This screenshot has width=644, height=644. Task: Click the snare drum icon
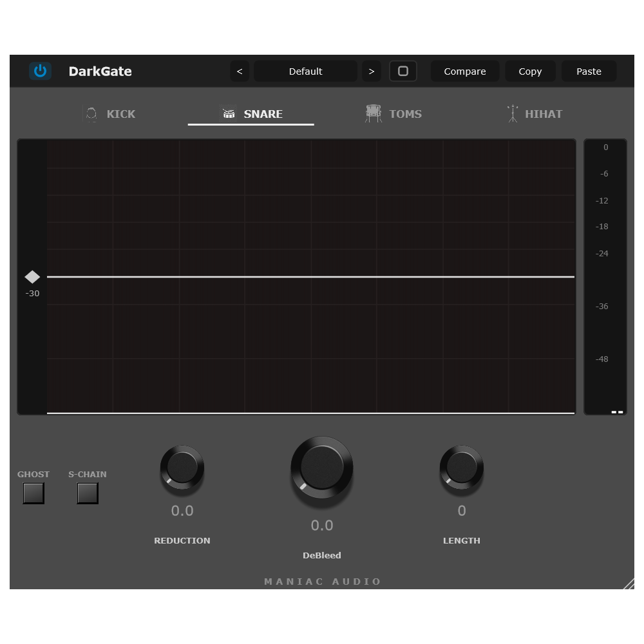click(x=229, y=114)
